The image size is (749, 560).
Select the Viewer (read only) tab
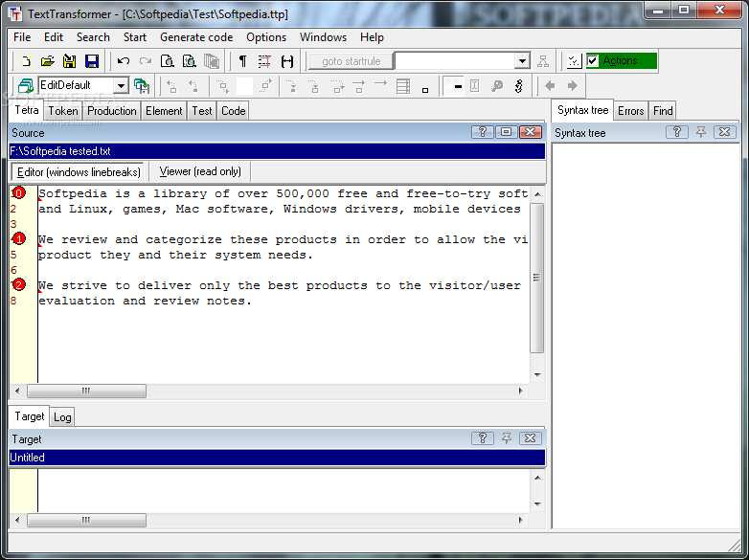tap(200, 171)
